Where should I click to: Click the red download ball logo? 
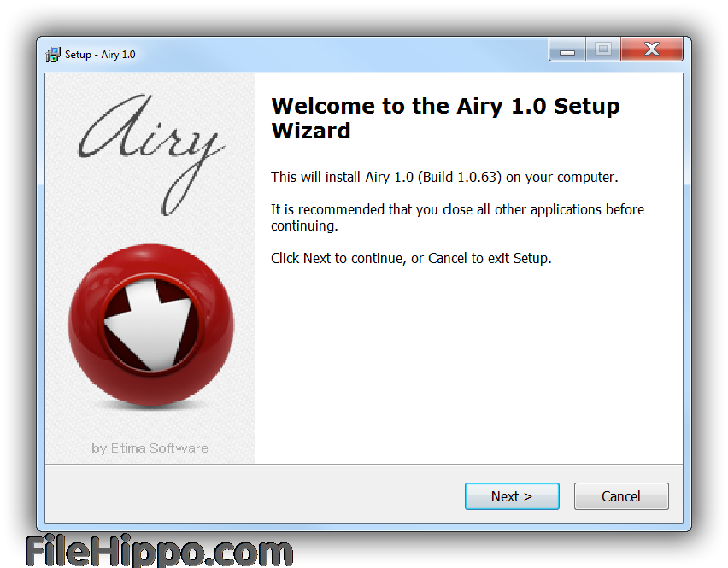[151, 325]
